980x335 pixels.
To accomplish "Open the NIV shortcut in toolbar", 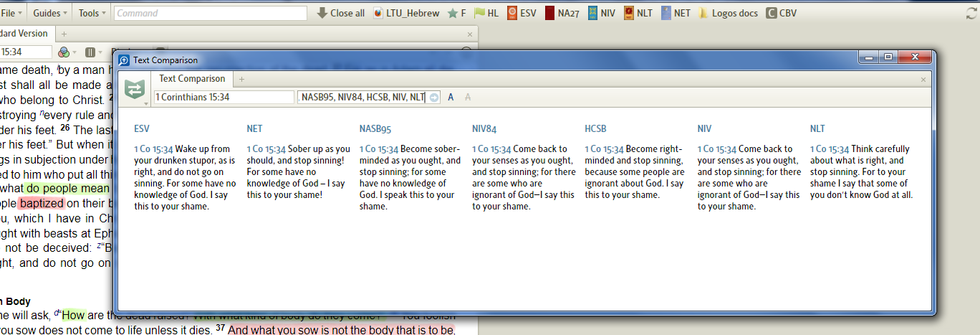I will point(602,13).
